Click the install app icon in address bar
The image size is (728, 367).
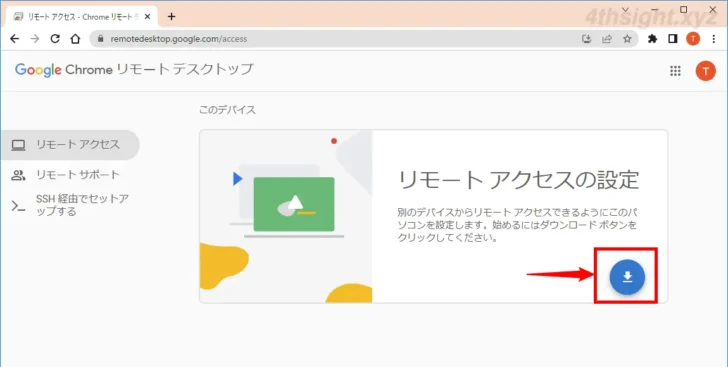[587, 39]
